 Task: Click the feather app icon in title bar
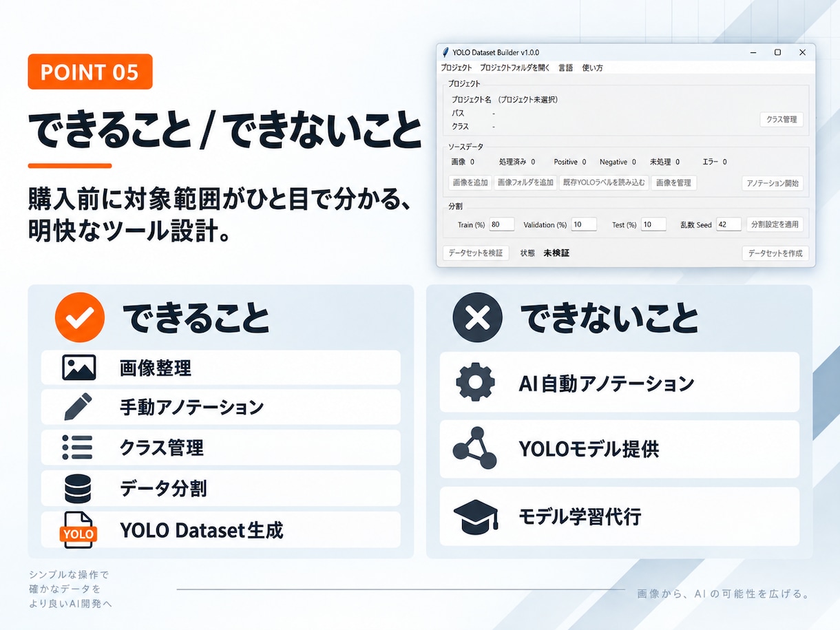[x=445, y=52]
